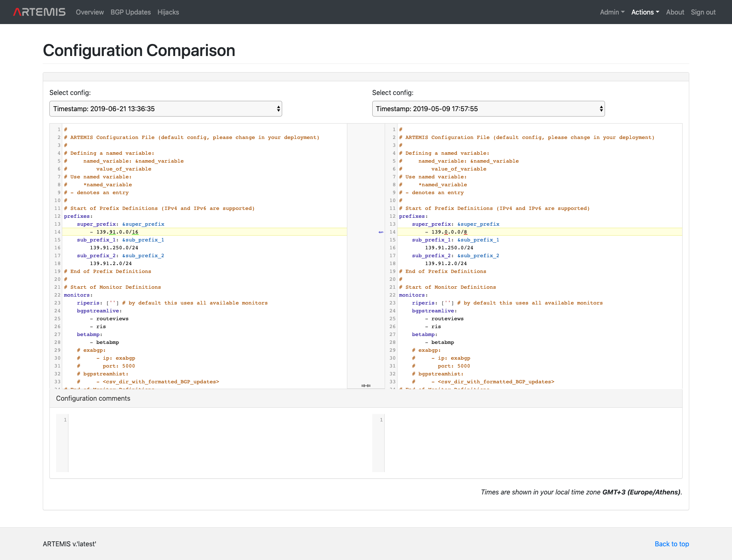This screenshot has height=560, width=732.
Task: Click the &sub_prefix_1 anchor in the right config
Action: coord(478,240)
